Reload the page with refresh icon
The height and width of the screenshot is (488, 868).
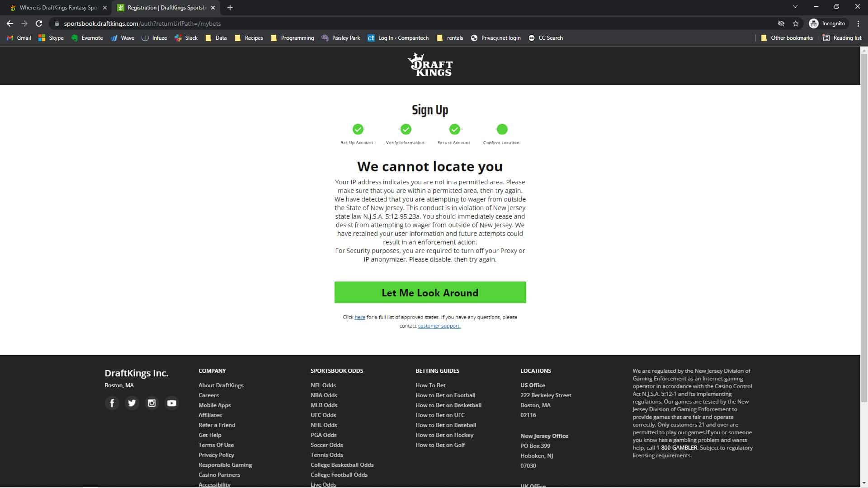39,23
